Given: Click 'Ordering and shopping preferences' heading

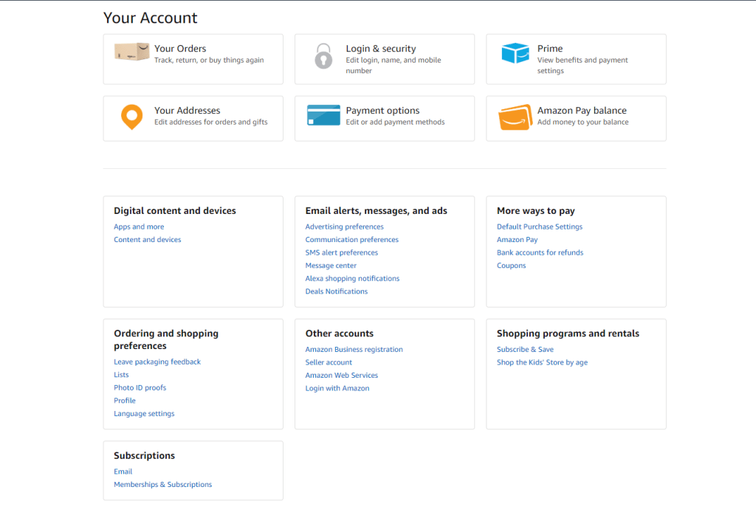Looking at the screenshot, I should point(166,339).
